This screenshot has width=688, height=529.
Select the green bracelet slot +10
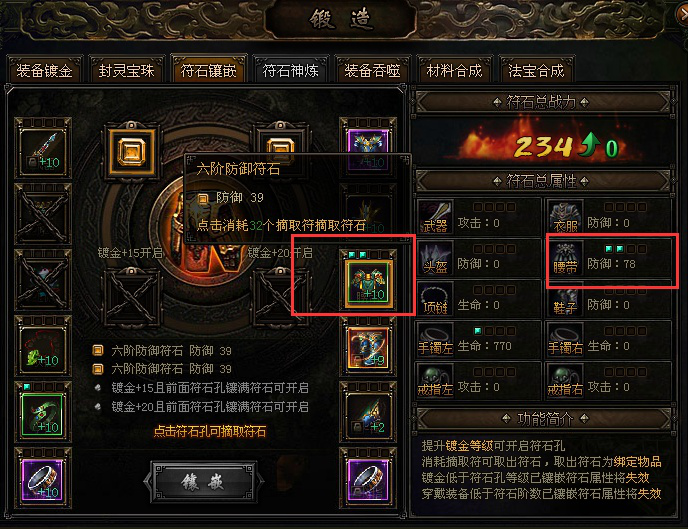[43, 414]
